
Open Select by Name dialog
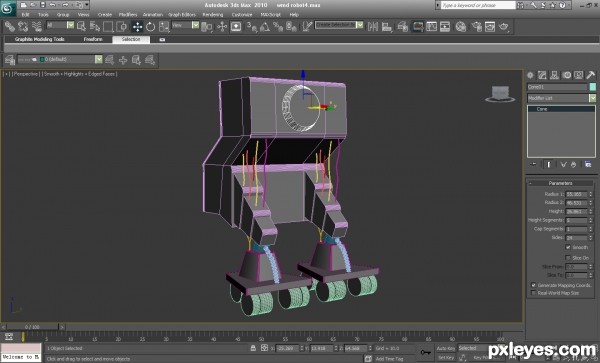[95, 26]
